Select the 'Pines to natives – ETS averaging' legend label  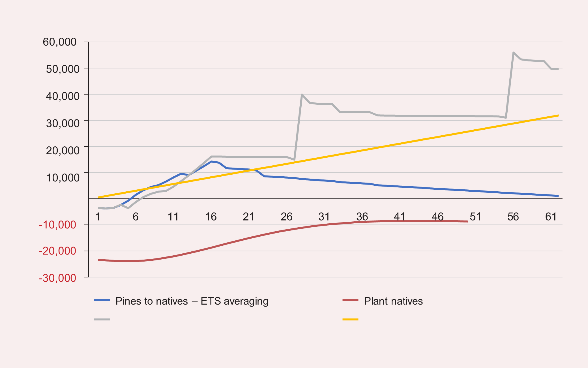[x=192, y=301]
